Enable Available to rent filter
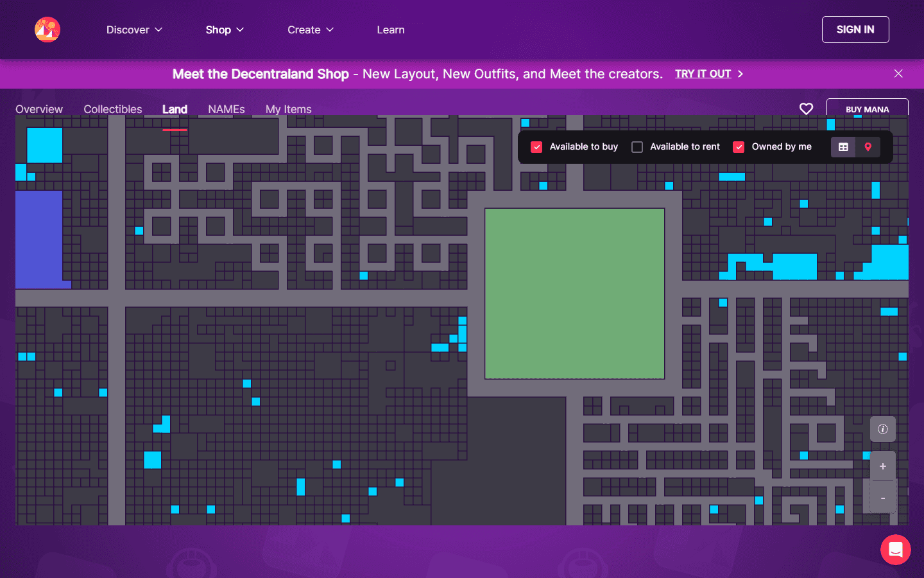This screenshot has height=578, width=924. coord(637,147)
